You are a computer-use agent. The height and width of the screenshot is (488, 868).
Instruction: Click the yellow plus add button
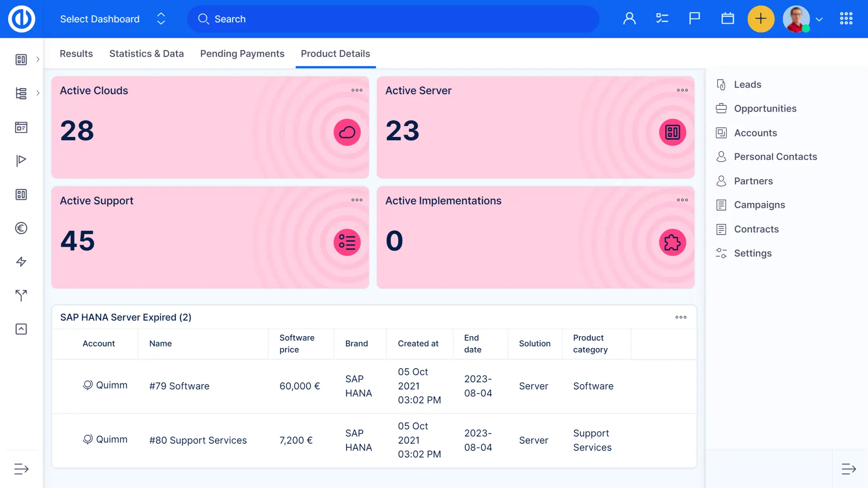click(x=761, y=19)
